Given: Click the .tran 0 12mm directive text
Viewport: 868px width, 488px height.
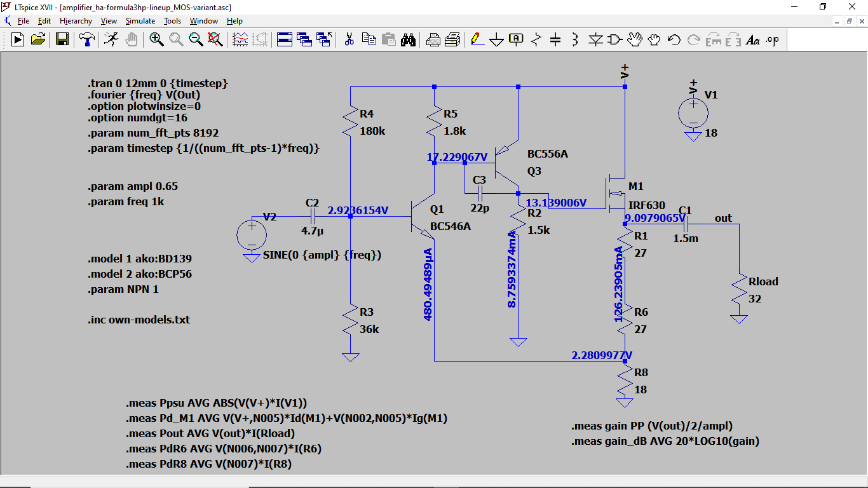Looking at the screenshot, I should click(x=158, y=83).
